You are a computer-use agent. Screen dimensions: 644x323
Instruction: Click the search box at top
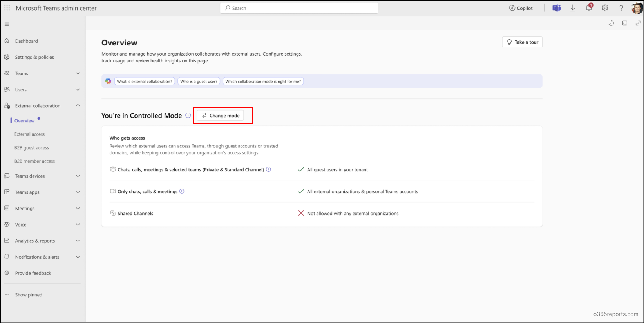point(299,8)
